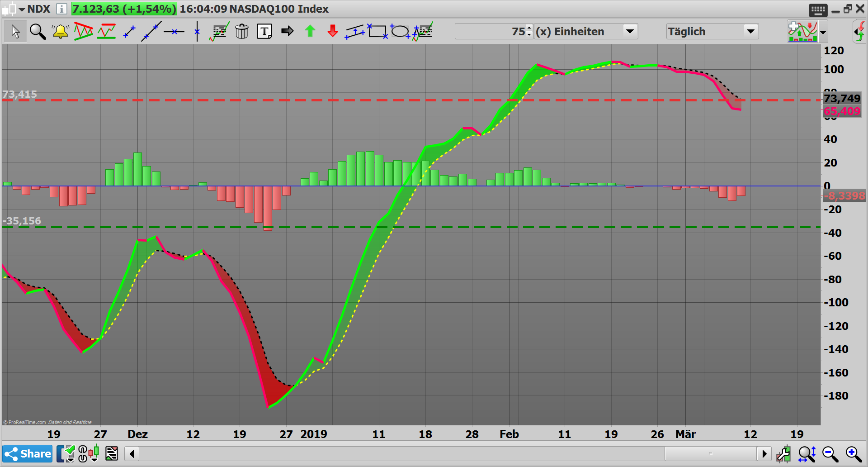
Task: Click the info button next to NDX
Action: pos(60,9)
